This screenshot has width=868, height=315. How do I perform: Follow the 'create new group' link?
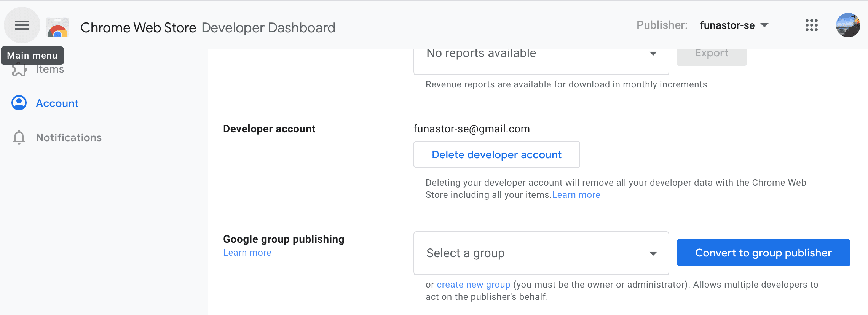coord(473,285)
